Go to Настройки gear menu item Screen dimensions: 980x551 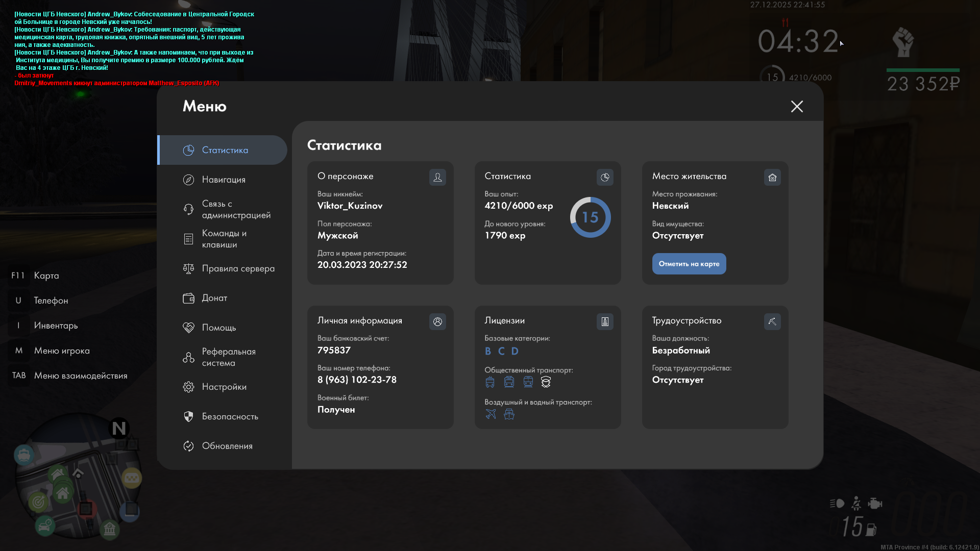tap(224, 387)
